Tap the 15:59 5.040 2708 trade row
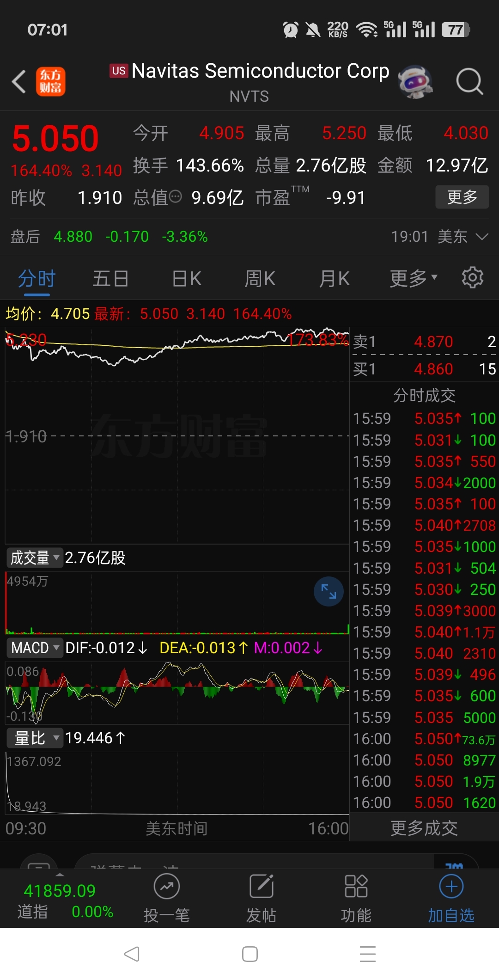The width and height of the screenshot is (499, 980). coord(424,525)
